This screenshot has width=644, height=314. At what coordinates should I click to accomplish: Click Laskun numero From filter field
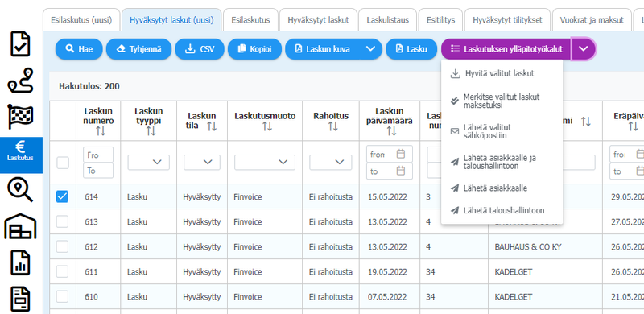[x=98, y=155]
